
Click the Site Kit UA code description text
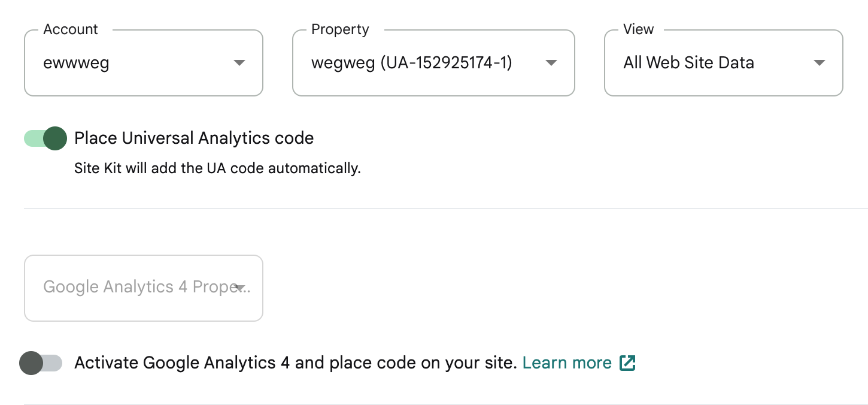pyautogui.click(x=217, y=168)
